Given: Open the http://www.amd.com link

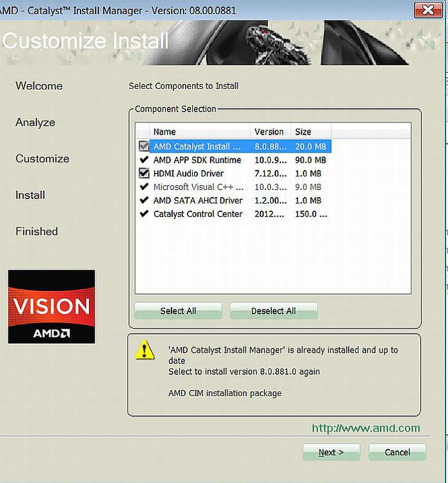Looking at the screenshot, I should click(365, 428).
